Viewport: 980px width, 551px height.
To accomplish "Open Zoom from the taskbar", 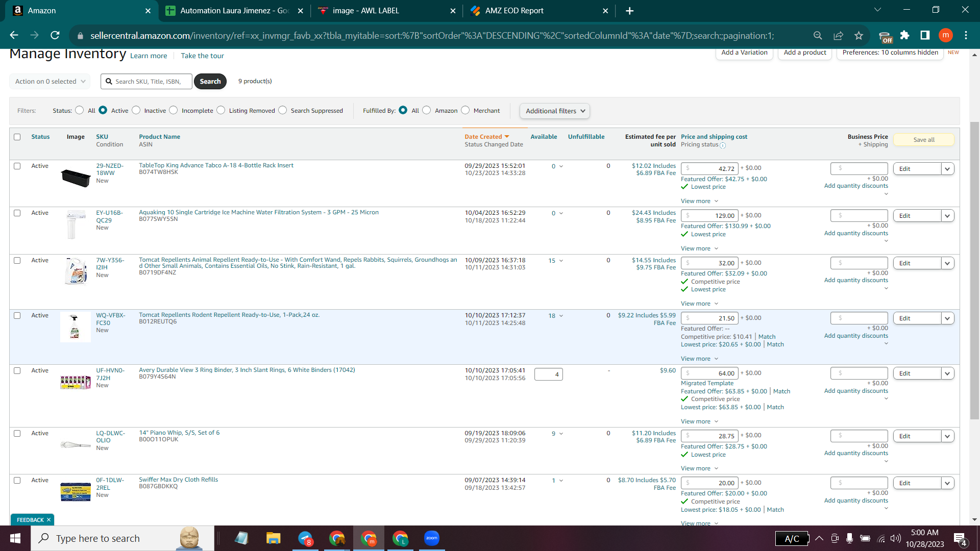I will pyautogui.click(x=432, y=538).
